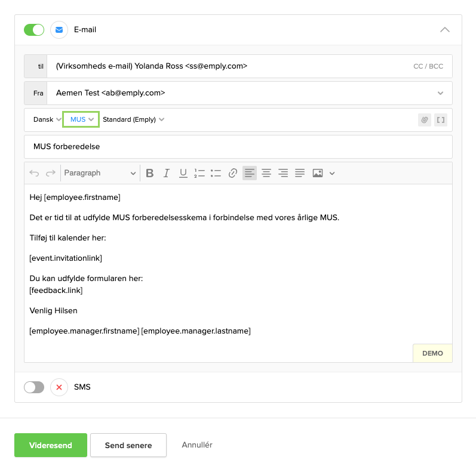Screen dimensions: 476x469
Task: Click the Annullér link
Action: click(x=197, y=445)
